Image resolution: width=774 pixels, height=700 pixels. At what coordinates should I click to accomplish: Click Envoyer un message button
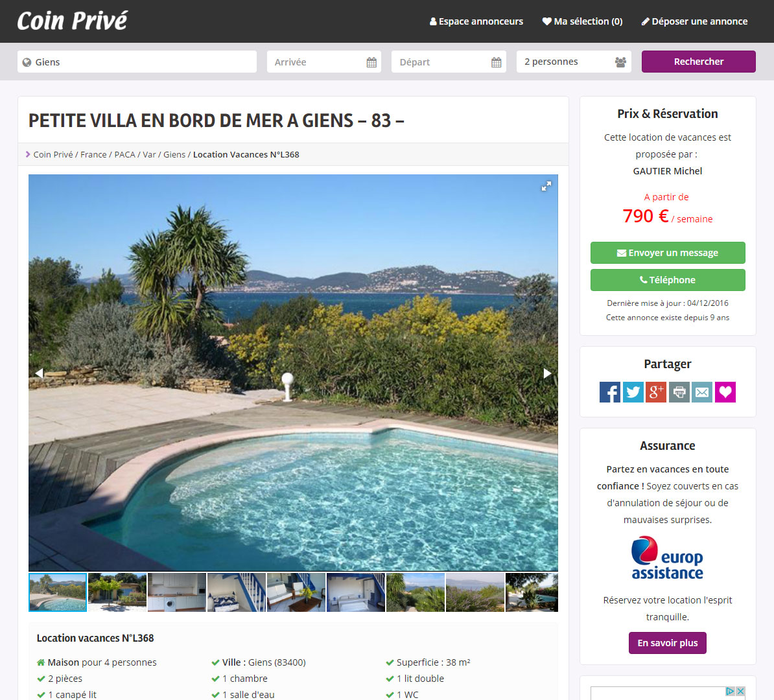(668, 253)
